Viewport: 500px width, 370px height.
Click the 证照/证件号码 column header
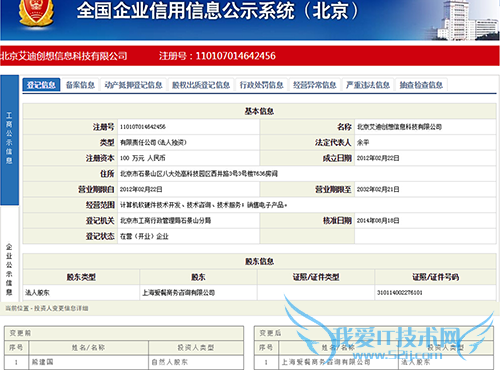tap(435, 277)
